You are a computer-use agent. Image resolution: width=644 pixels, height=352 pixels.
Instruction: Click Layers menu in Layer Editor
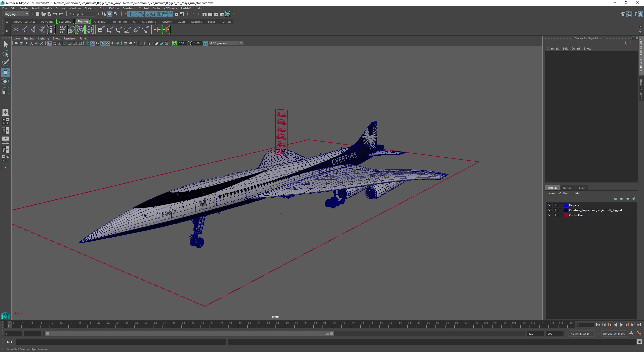click(551, 193)
